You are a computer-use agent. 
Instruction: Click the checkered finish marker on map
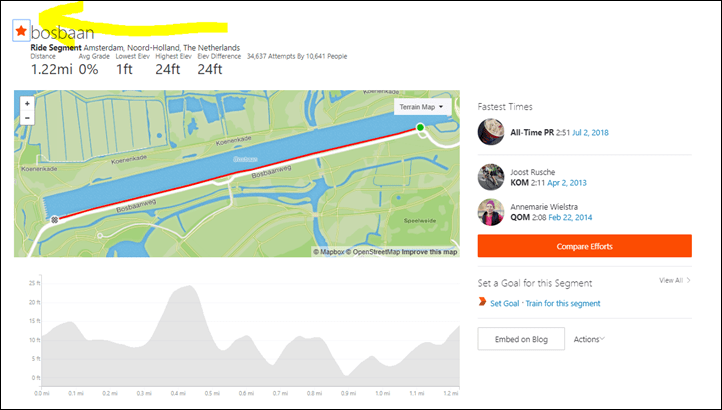54,220
